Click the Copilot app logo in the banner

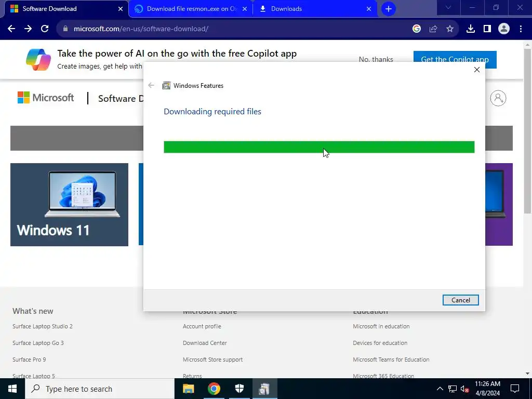point(38,59)
